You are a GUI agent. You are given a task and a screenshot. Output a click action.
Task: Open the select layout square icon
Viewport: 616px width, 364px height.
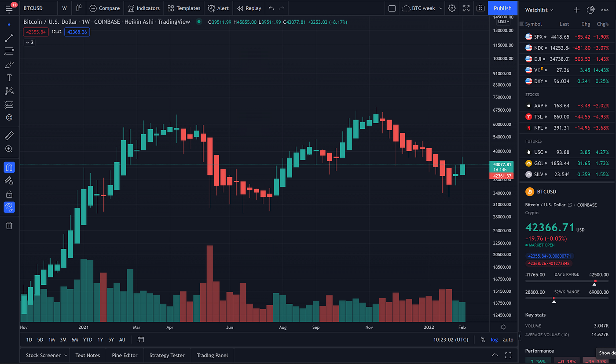[x=392, y=8]
